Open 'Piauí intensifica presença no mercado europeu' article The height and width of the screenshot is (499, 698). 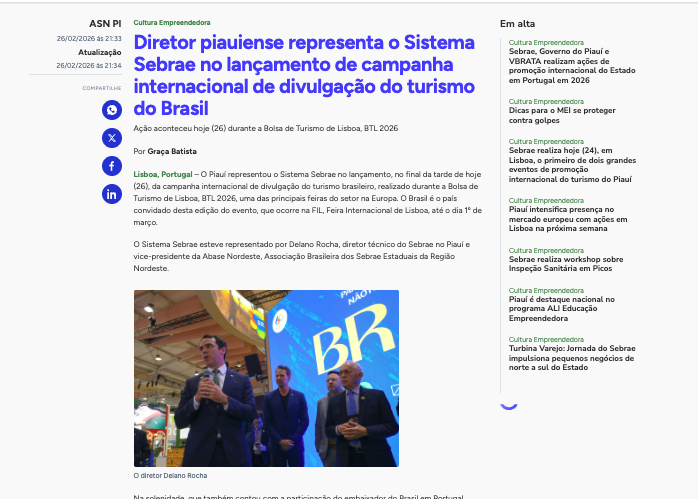coord(568,219)
